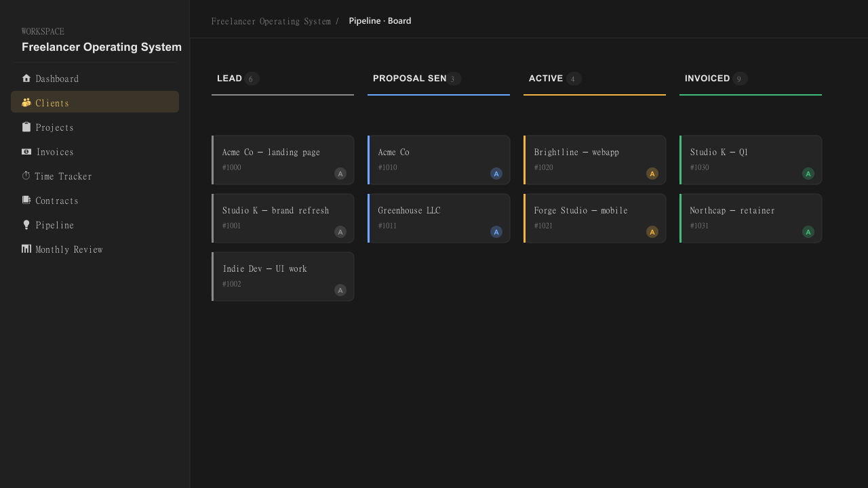Viewport: 868px width, 488px height.
Task: Click assignee avatar on Greenhouse LLC card
Action: [x=496, y=232]
